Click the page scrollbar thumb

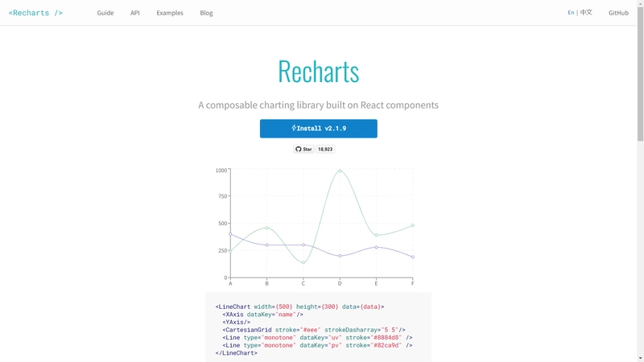[640, 74]
